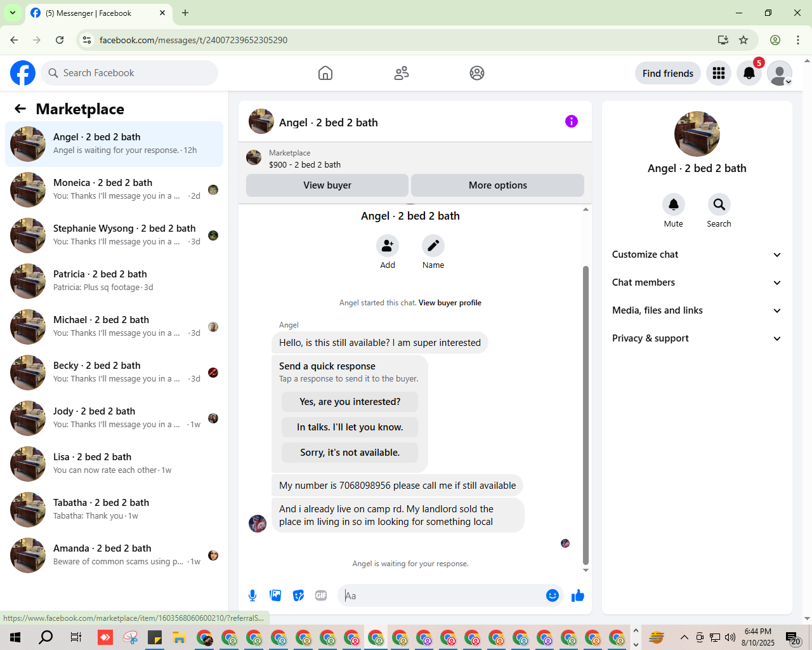
Task: Click the chat message scrollbar
Action: (586, 415)
